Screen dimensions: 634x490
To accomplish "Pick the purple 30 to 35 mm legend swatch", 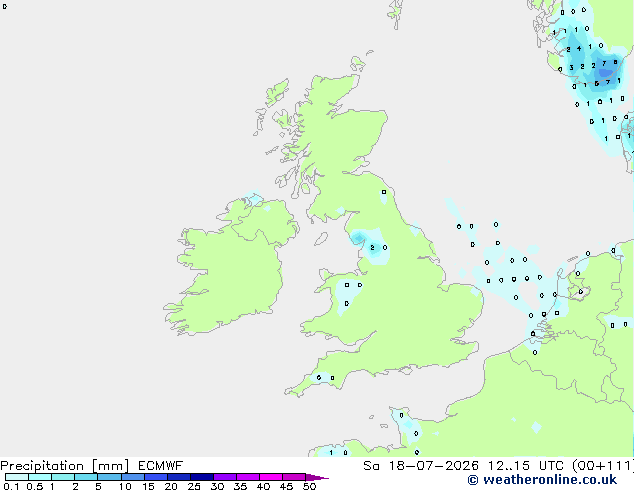I will click(x=225, y=477).
